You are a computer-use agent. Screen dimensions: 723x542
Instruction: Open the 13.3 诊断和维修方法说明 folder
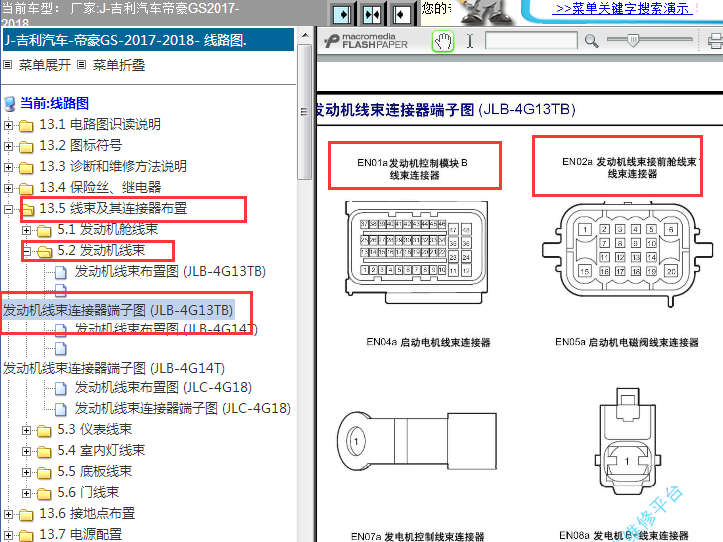click(x=113, y=166)
